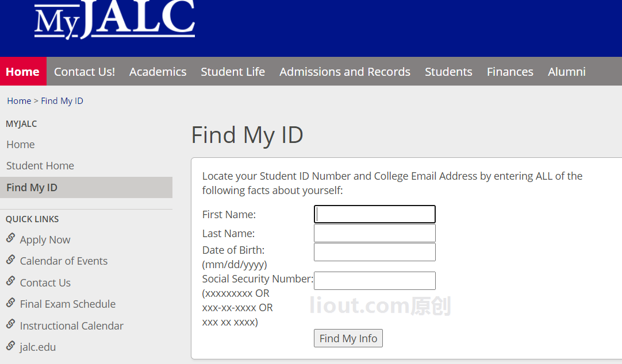Go to the Finances navigation tab

click(510, 72)
